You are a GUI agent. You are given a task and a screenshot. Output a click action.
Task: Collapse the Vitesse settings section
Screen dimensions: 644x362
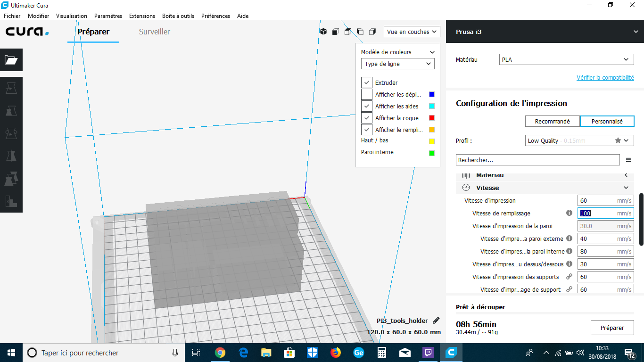[626, 188]
